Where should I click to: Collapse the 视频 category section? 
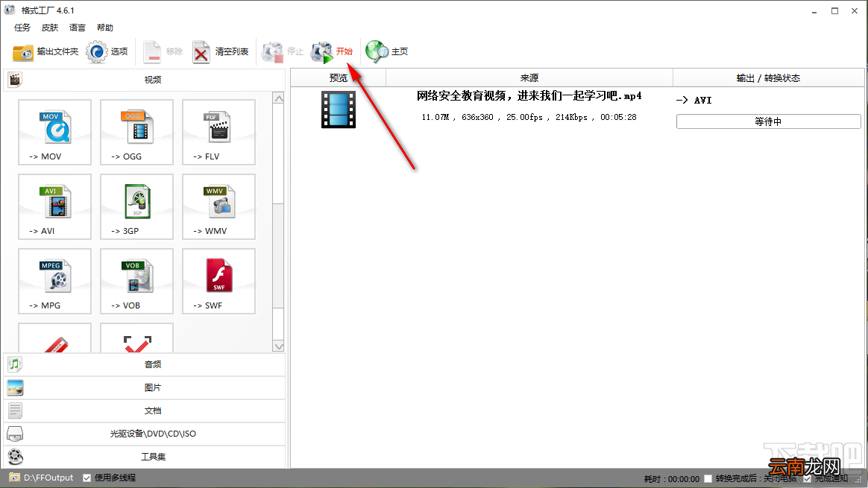click(145, 80)
